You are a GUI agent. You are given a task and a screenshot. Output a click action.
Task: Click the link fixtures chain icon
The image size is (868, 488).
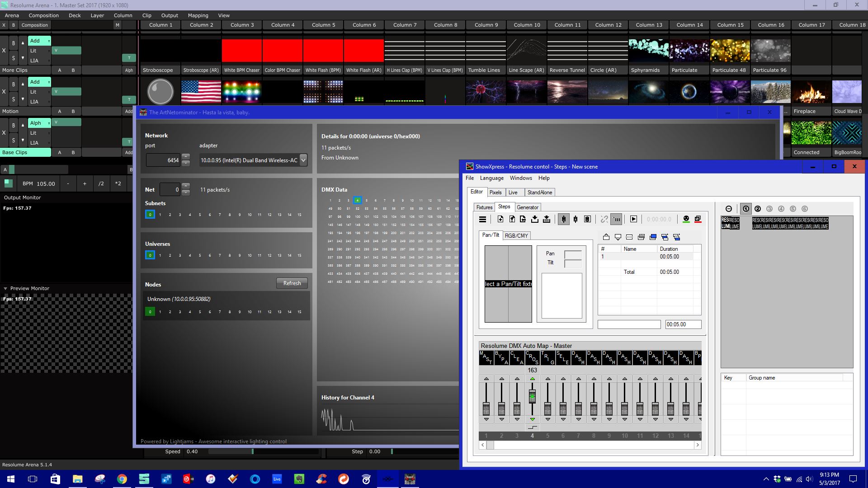pyautogui.click(x=604, y=219)
